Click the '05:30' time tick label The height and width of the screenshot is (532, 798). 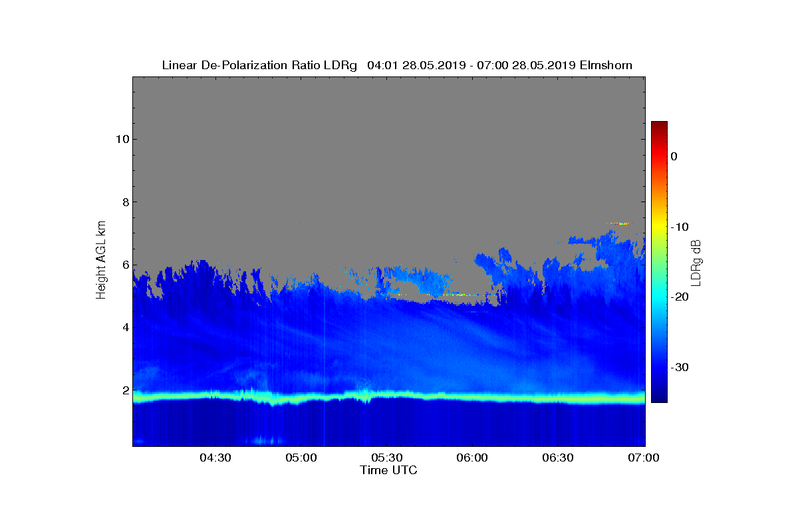(386, 458)
